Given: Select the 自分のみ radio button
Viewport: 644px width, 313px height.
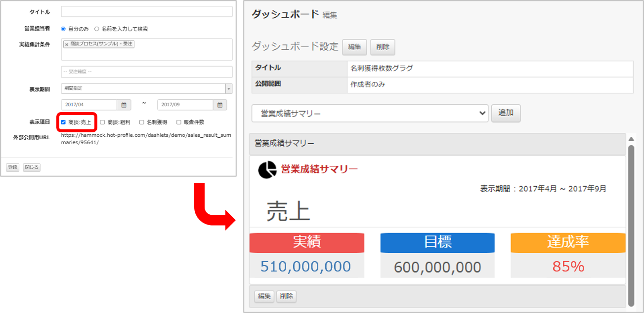Looking at the screenshot, I should tap(63, 29).
